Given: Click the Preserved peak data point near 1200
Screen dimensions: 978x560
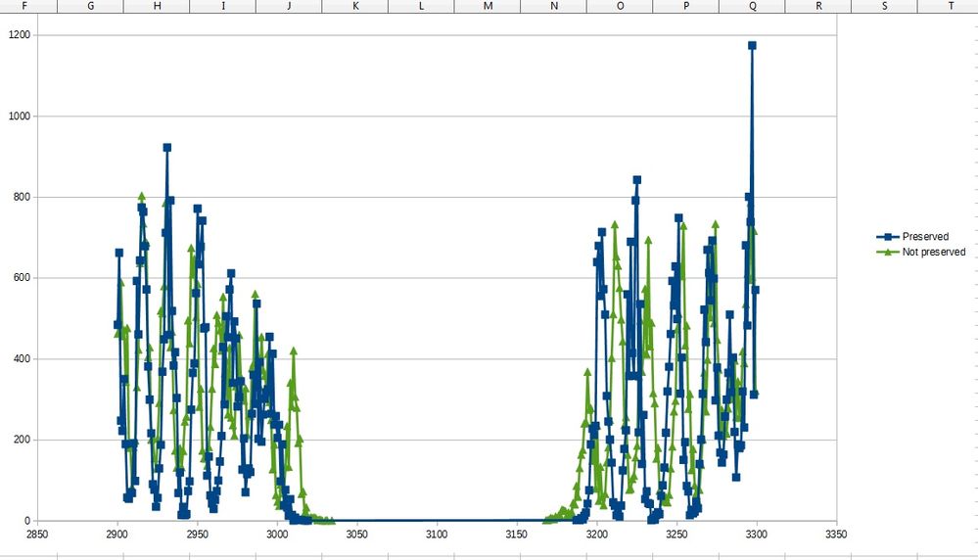Looking at the screenshot, I should [x=752, y=45].
